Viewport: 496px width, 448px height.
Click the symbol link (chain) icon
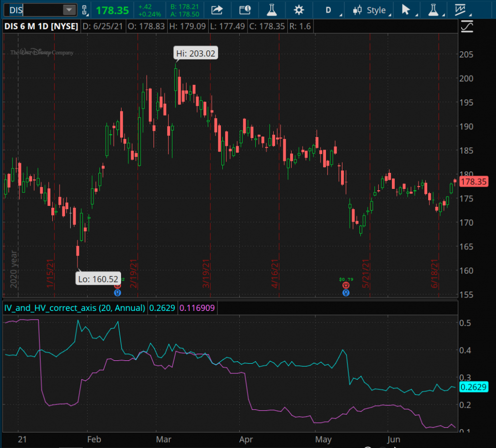[84, 11]
